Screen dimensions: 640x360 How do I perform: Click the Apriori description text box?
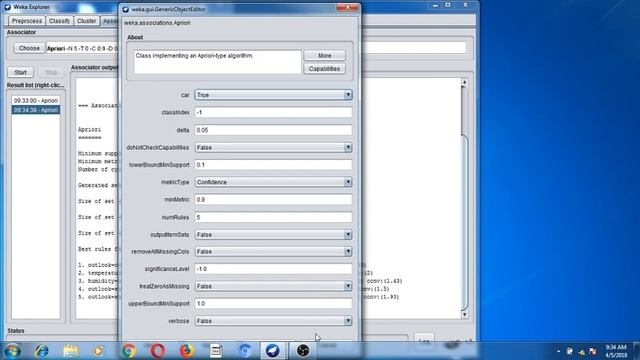217,62
